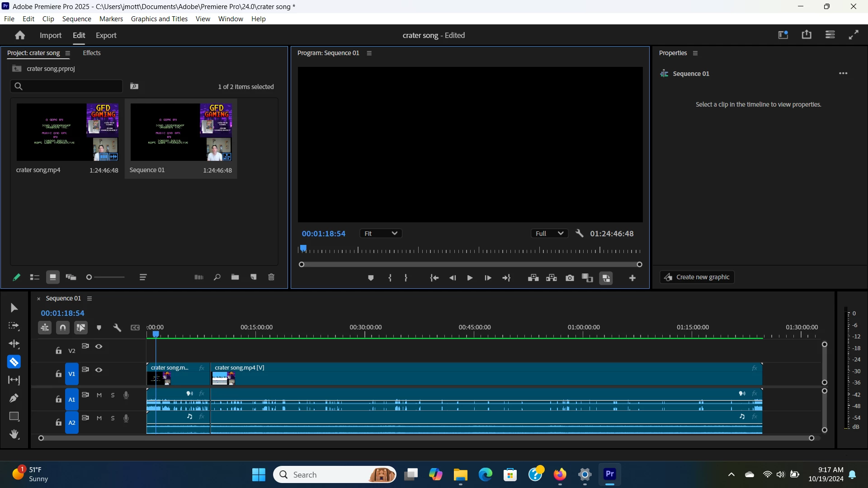
Task: Select the Razor tool
Action: pos(14,362)
